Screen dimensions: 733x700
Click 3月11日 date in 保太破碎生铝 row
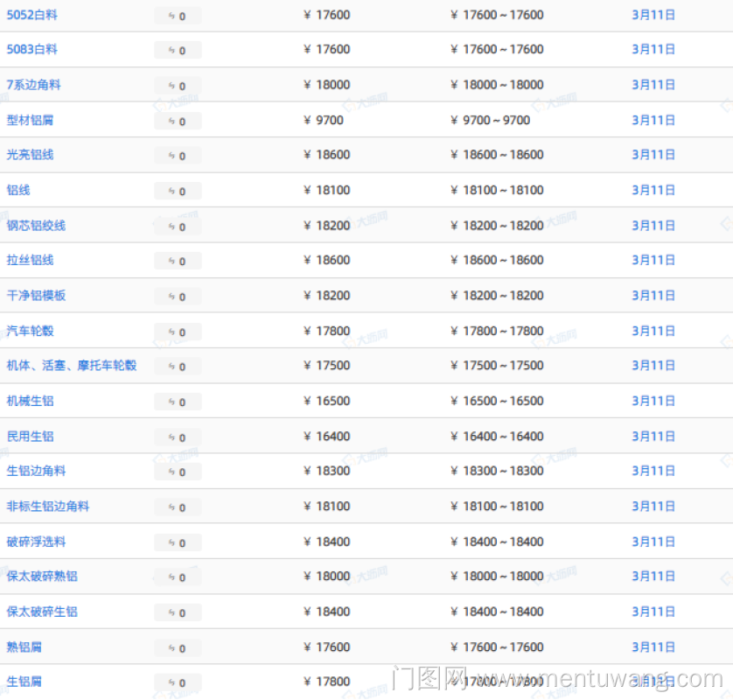coord(653,612)
